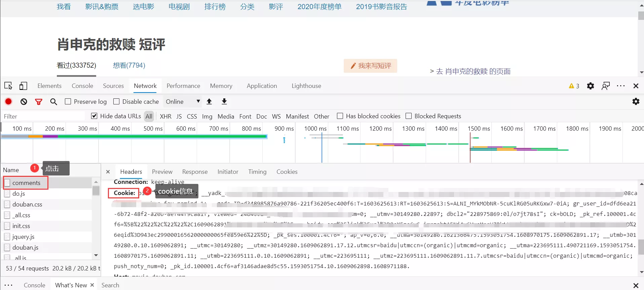Click 我来写短评 button
Image resolution: width=644 pixels, height=290 pixels.
pos(370,66)
